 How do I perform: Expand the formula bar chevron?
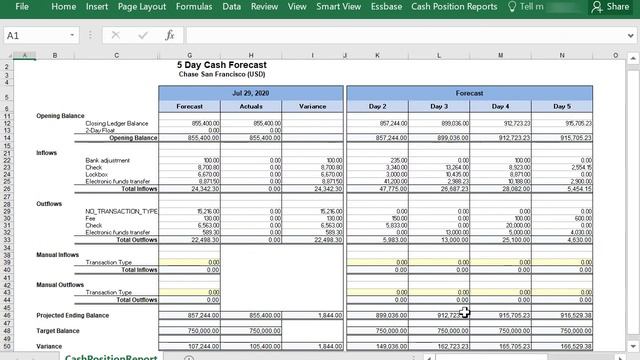point(631,36)
